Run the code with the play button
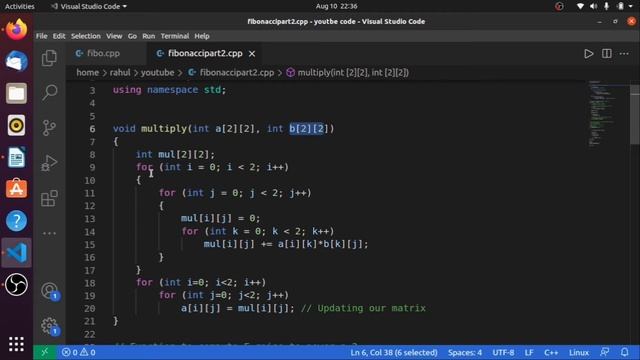Image resolution: width=640 pixels, height=360 pixels. pos(588,54)
